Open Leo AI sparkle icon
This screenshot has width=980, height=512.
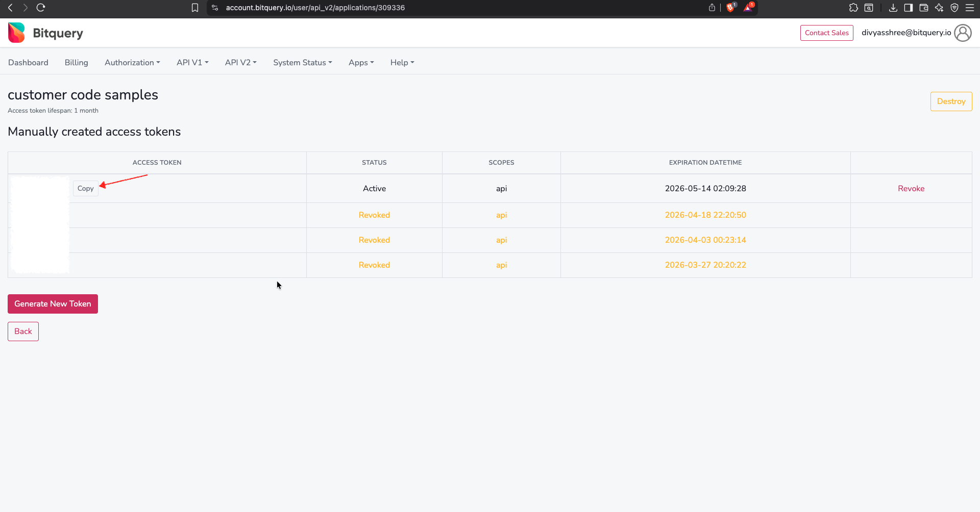tap(939, 8)
